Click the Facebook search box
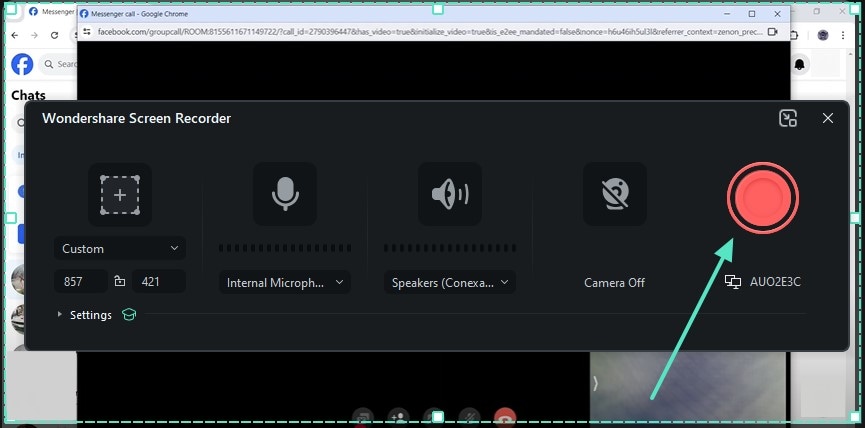Image resolution: width=865 pixels, height=428 pixels. [58, 65]
